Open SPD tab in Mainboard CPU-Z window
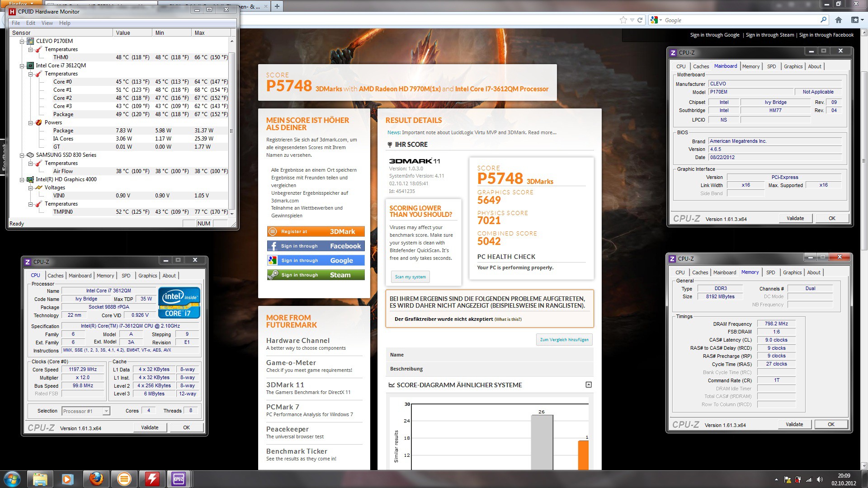This screenshot has height=488, width=868. click(772, 66)
